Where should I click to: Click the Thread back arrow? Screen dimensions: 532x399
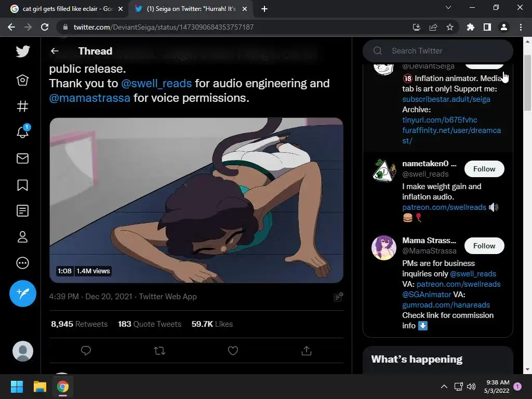pyautogui.click(x=55, y=51)
